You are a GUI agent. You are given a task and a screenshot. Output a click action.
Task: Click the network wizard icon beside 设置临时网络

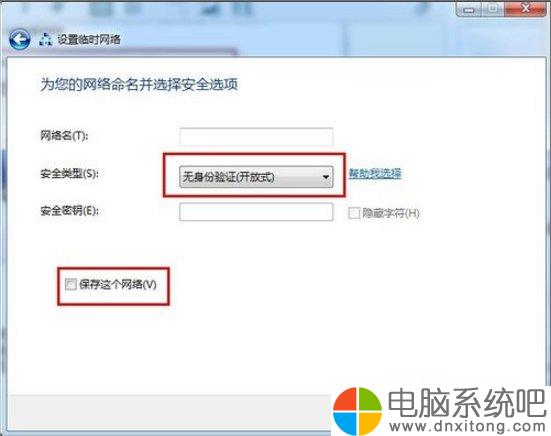pos(46,39)
